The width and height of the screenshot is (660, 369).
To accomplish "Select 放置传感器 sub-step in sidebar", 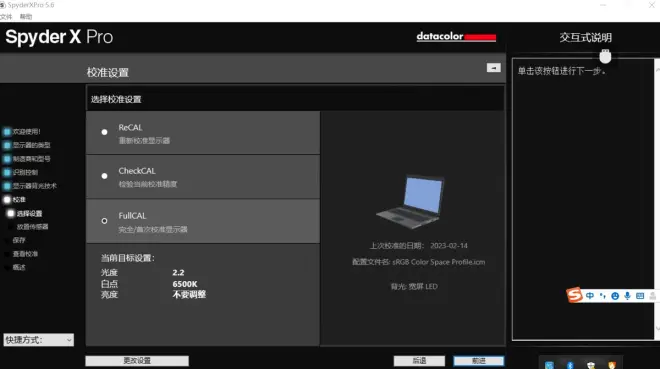I will tap(32, 227).
